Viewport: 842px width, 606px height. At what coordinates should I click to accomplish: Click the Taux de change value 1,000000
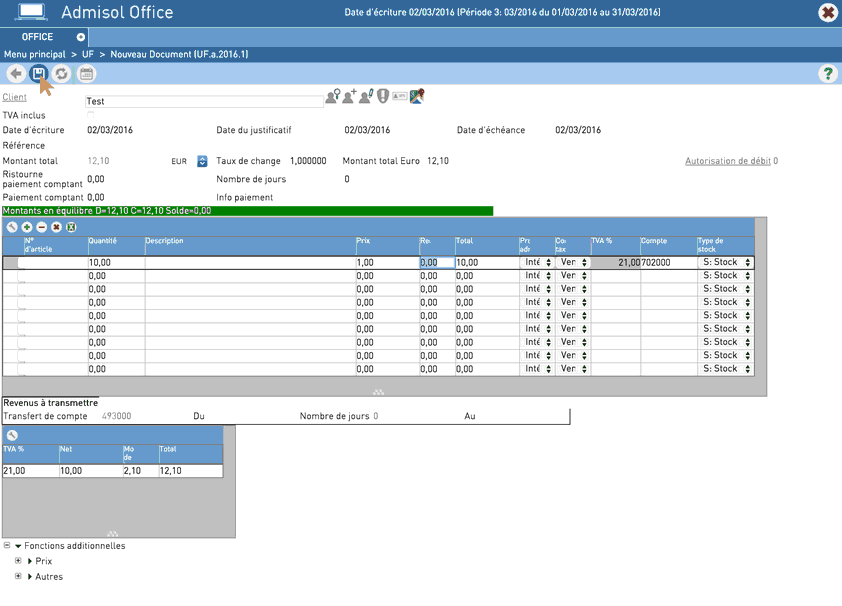pyautogui.click(x=308, y=161)
